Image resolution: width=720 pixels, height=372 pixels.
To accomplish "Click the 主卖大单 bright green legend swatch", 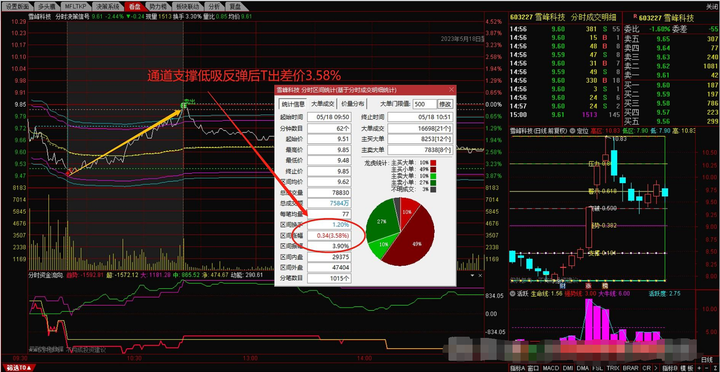I will (433, 175).
